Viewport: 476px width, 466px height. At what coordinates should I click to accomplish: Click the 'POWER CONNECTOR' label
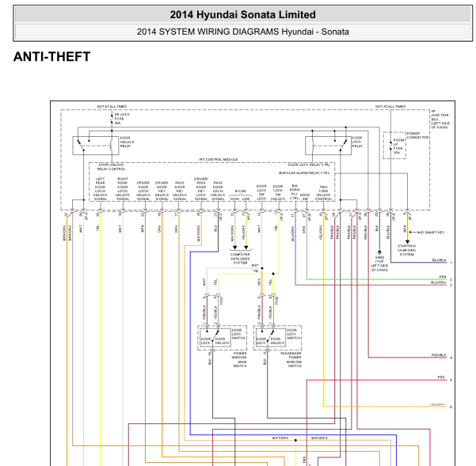tap(417, 135)
